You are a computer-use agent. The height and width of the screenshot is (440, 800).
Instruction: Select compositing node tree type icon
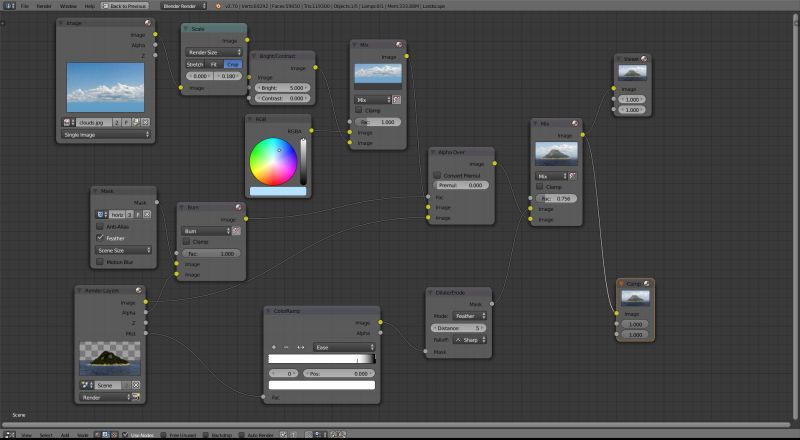pyautogui.click(x=106, y=435)
